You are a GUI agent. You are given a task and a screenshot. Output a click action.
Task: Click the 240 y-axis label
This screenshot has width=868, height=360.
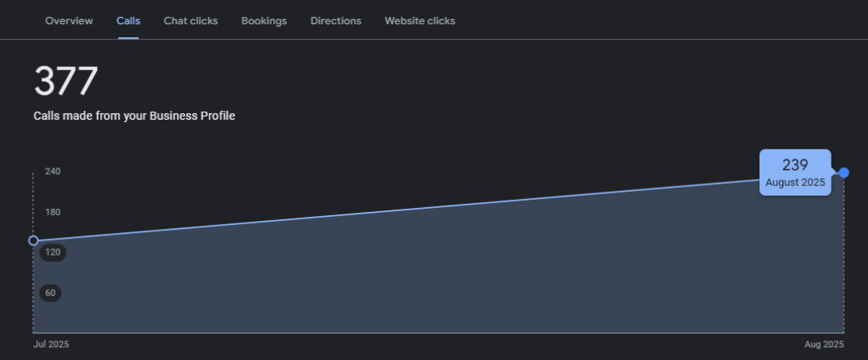click(x=53, y=172)
